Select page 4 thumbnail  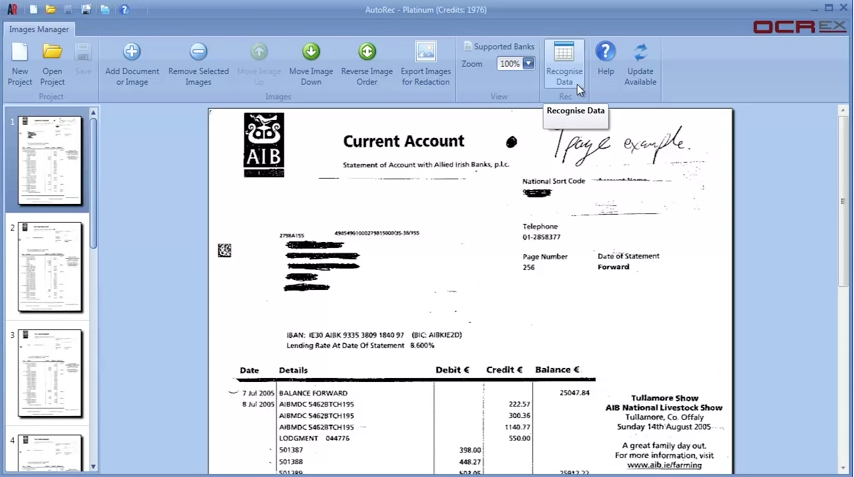point(50,452)
